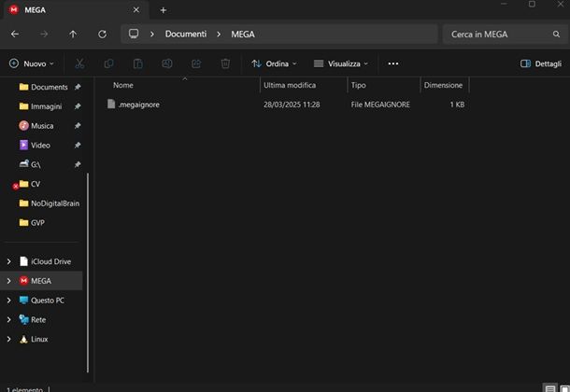Image resolution: width=570 pixels, height=392 pixels.
Task: Click MEGA in the breadcrumb path
Action: click(243, 35)
